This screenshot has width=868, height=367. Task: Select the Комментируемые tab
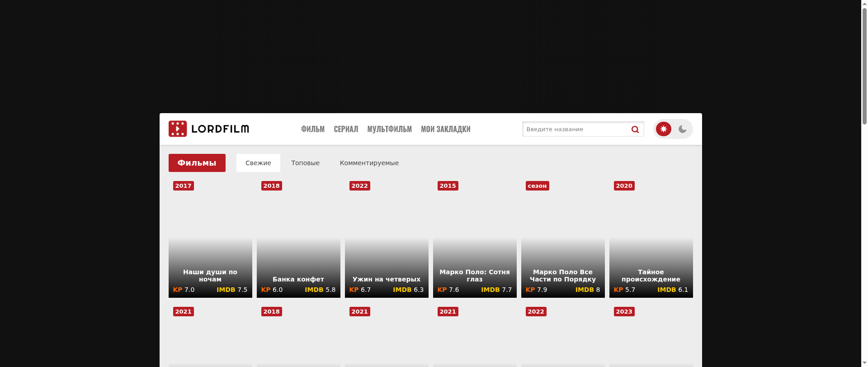[369, 163]
